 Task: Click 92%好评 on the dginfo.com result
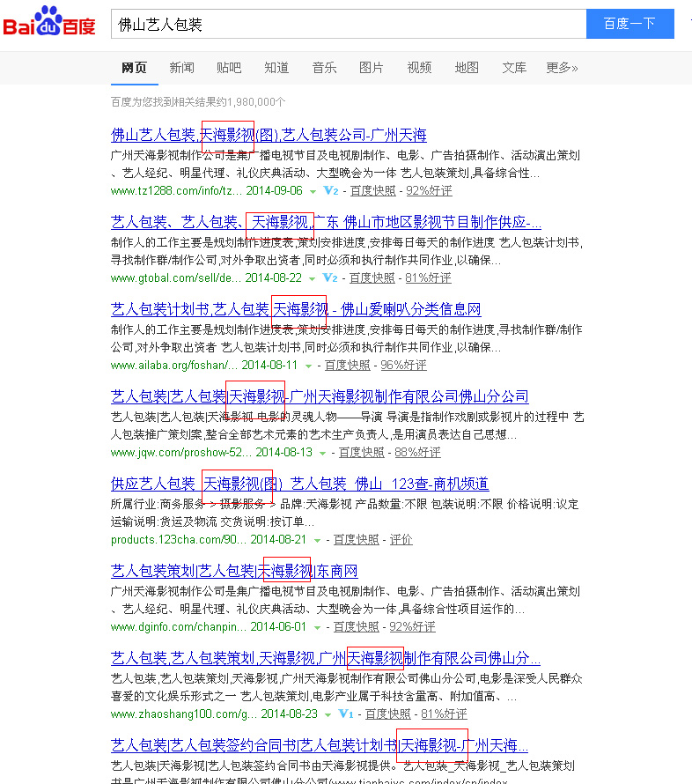[x=412, y=626]
